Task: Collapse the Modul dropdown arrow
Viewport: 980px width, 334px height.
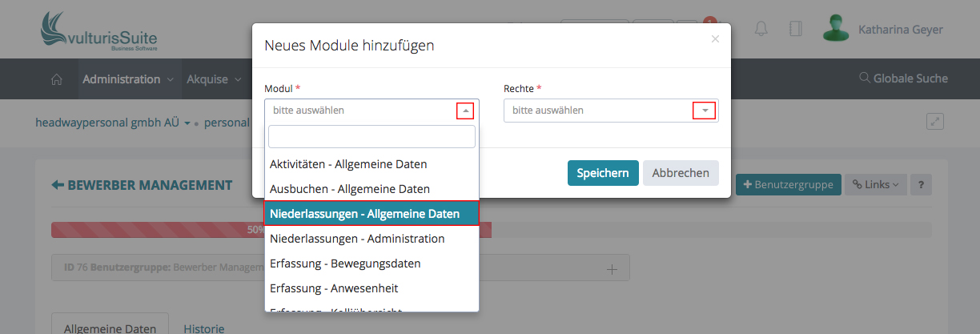Action: [466, 111]
